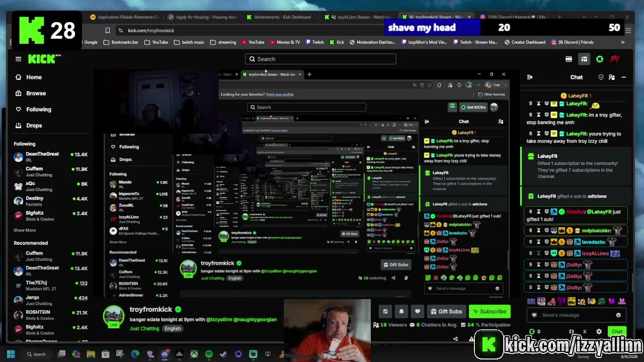Click the lavedazio username in chat

click(594, 242)
